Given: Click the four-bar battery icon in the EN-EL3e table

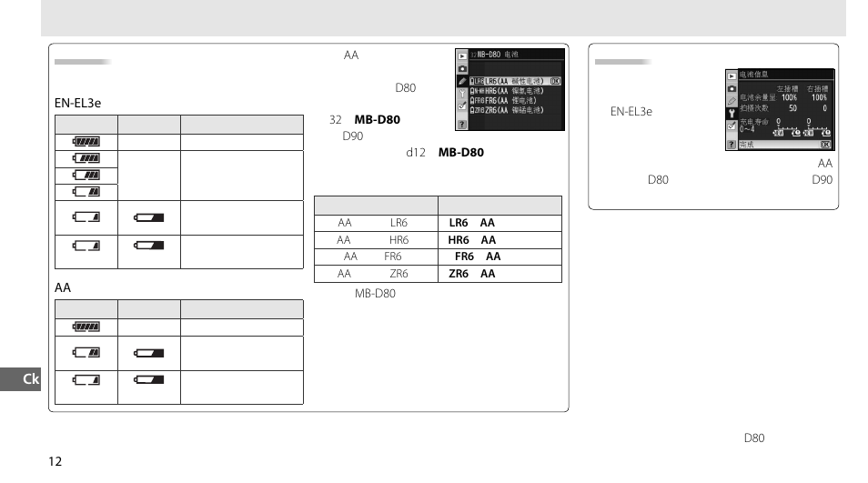Looking at the screenshot, I should click(x=86, y=158).
